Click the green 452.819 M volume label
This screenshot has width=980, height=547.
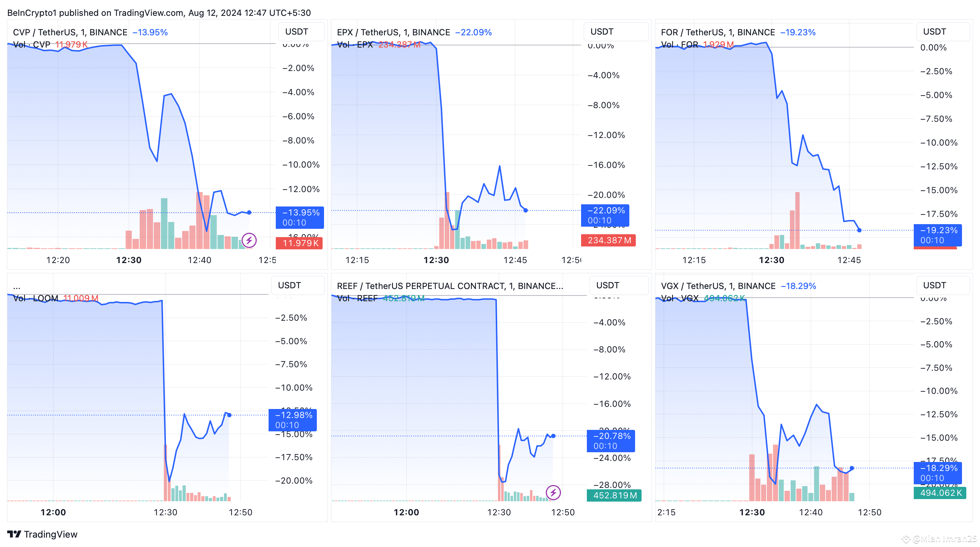click(x=614, y=495)
